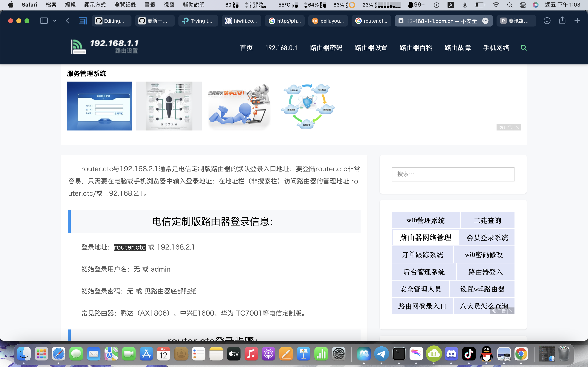This screenshot has height=367, width=588.
Task: Toggle the Safari sidebar icon
Action: click(44, 21)
